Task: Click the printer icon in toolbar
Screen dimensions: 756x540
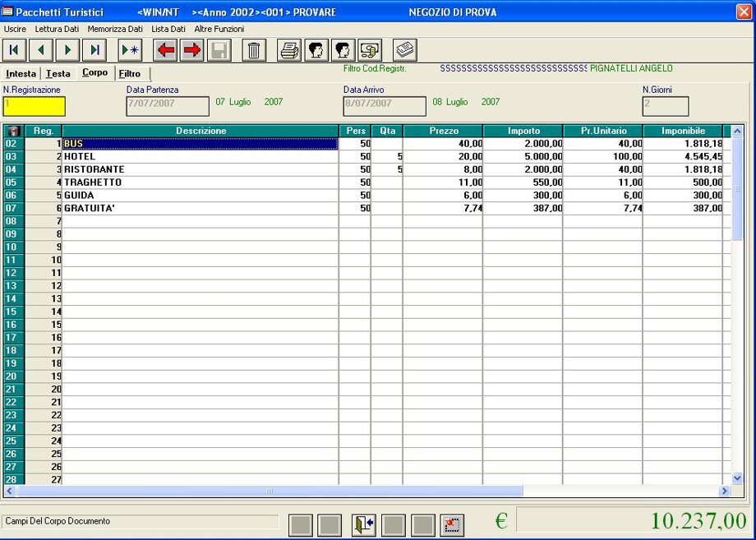Action: click(289, 50)
